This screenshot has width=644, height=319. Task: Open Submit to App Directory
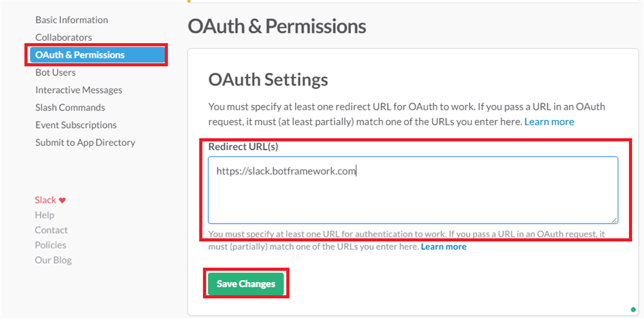85,143
